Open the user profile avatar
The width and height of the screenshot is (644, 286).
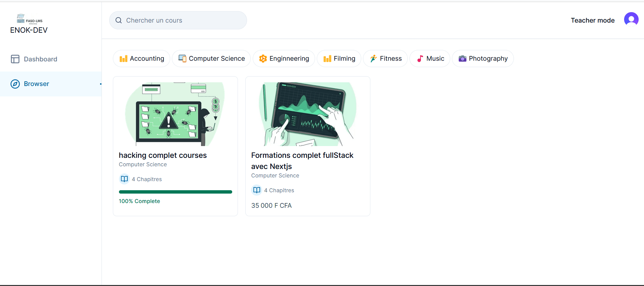631,20
